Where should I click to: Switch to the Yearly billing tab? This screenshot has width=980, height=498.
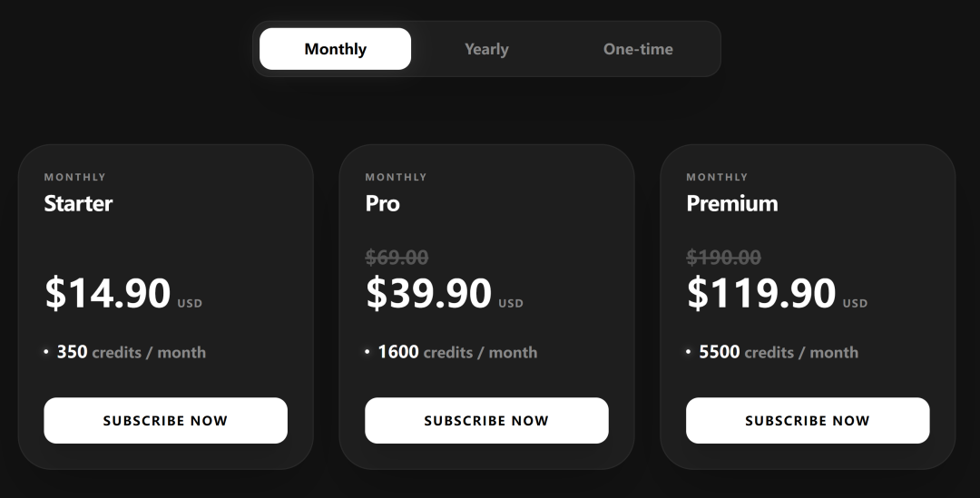(x=486, y=49)
